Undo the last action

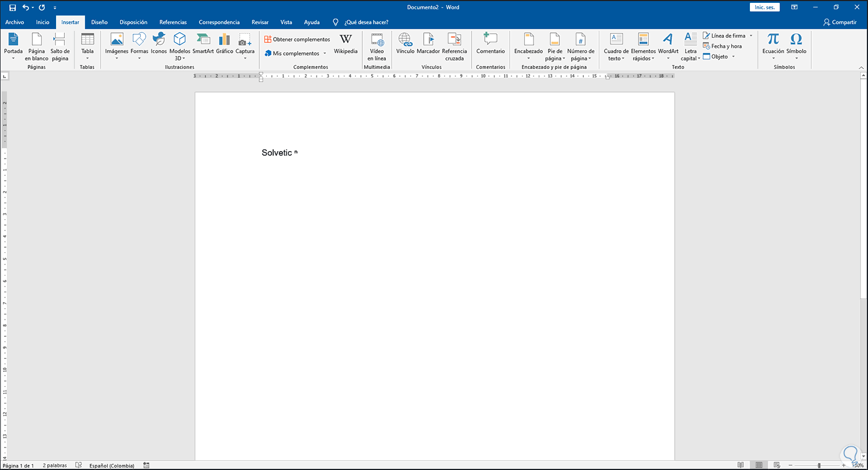pos(25,8)
